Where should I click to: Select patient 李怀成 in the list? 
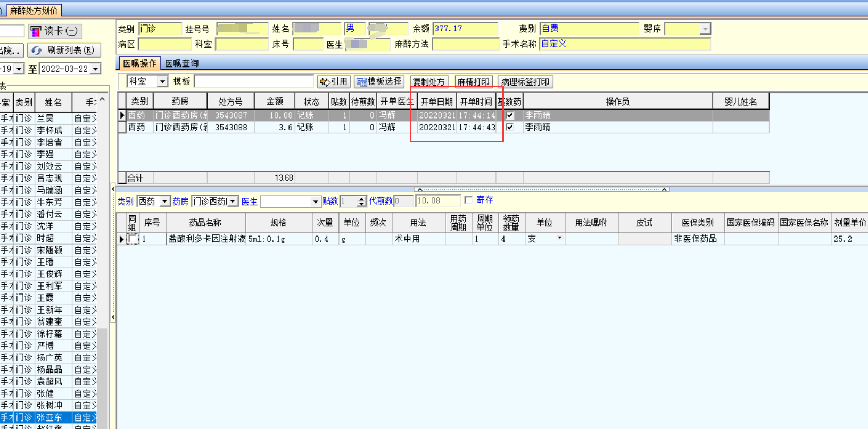pos(49,130)
